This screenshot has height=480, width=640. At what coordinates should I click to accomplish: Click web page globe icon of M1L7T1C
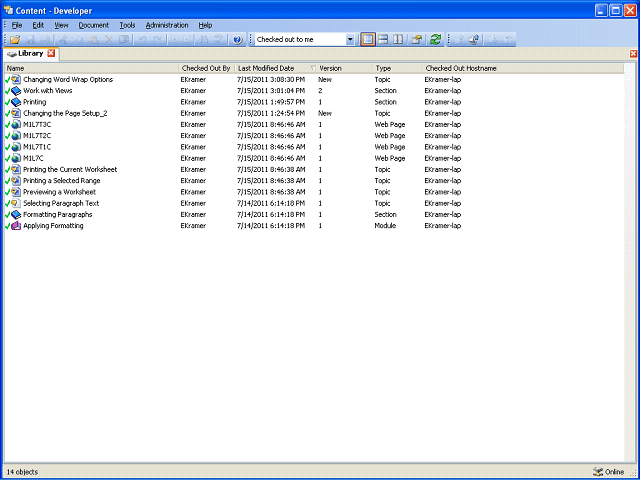(x=16, y=147)
